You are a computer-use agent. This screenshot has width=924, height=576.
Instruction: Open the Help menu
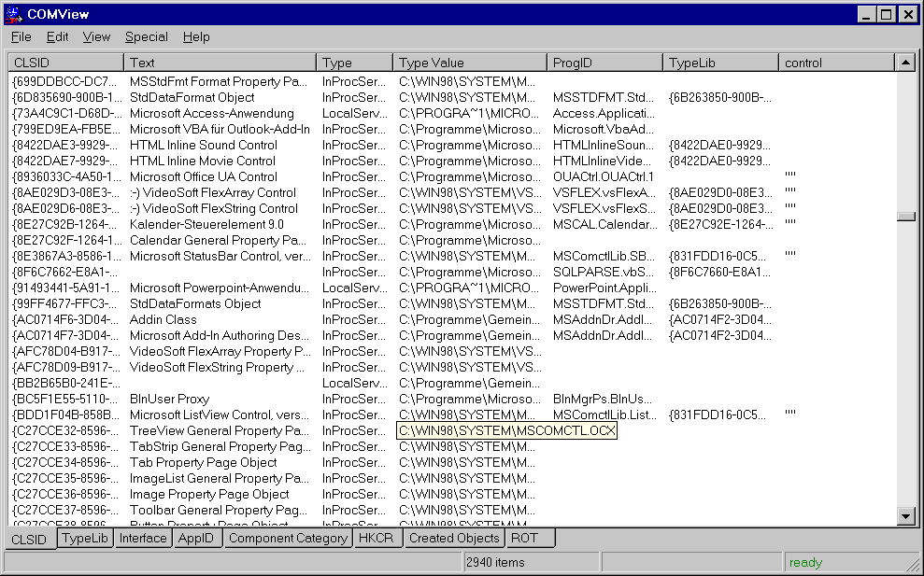(196, 37)
